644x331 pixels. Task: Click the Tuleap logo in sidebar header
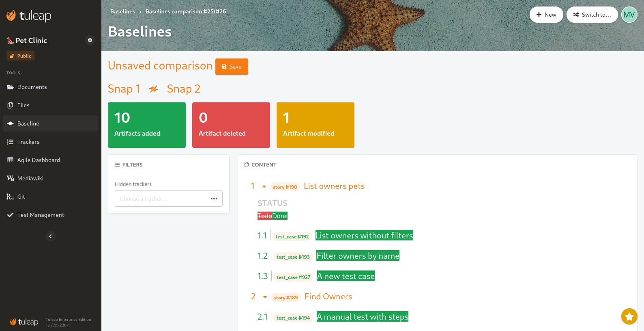29,16
